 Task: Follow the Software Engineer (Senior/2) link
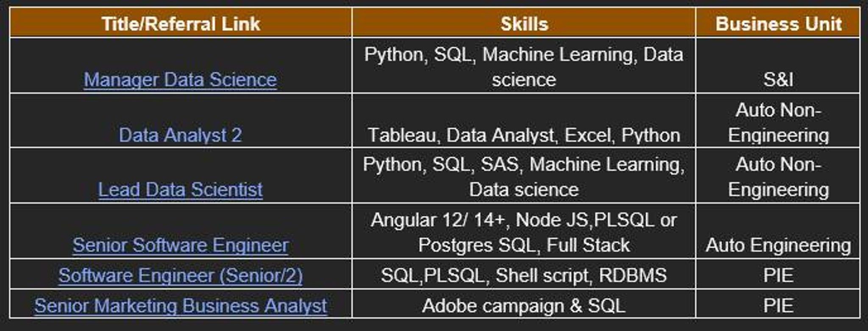(x=180, y=275)
